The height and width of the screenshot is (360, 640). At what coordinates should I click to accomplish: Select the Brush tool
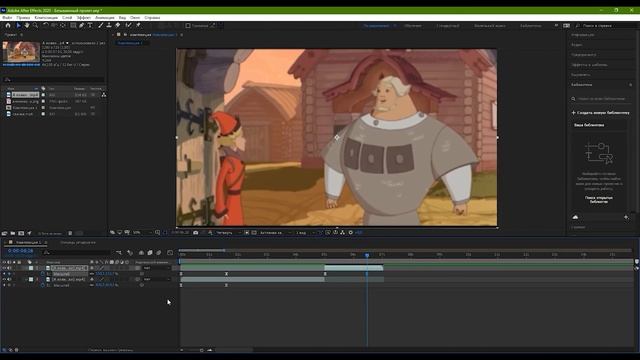click(100, 25)
